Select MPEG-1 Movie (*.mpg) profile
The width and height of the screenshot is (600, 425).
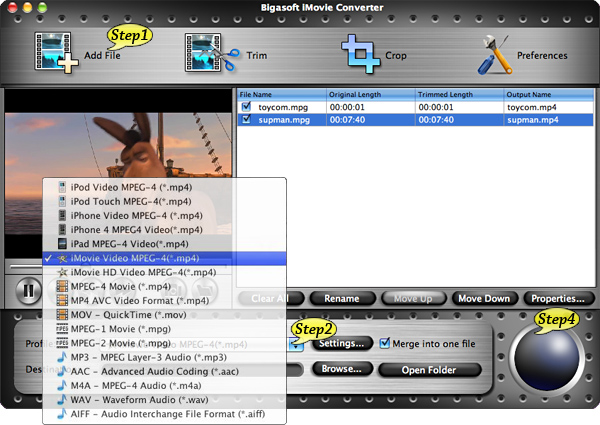164,329
